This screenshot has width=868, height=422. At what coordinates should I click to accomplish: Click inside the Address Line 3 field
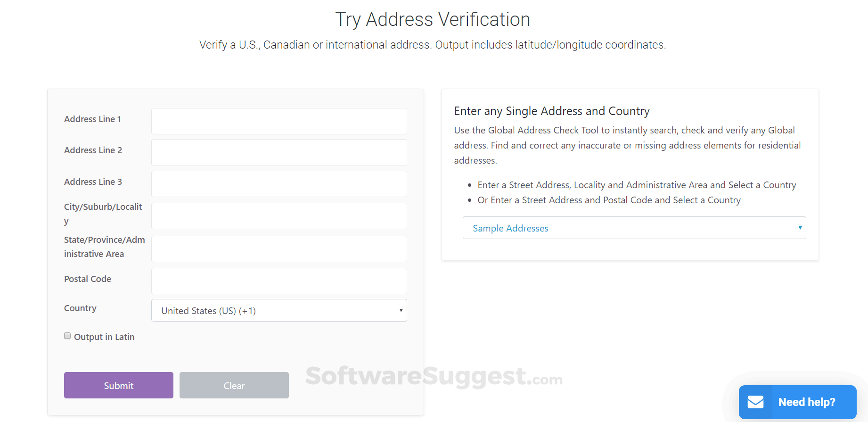pyautogui.click(x=279, y=184)
